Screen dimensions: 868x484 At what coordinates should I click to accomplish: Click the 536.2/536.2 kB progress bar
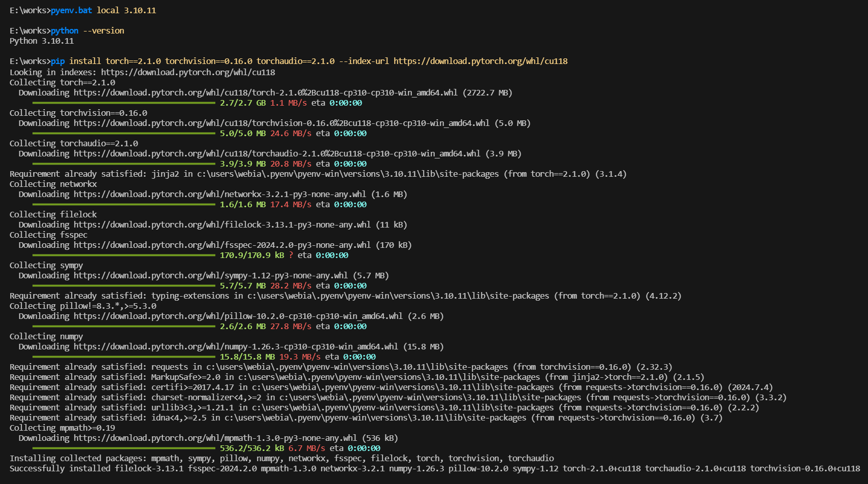[124, 448]
